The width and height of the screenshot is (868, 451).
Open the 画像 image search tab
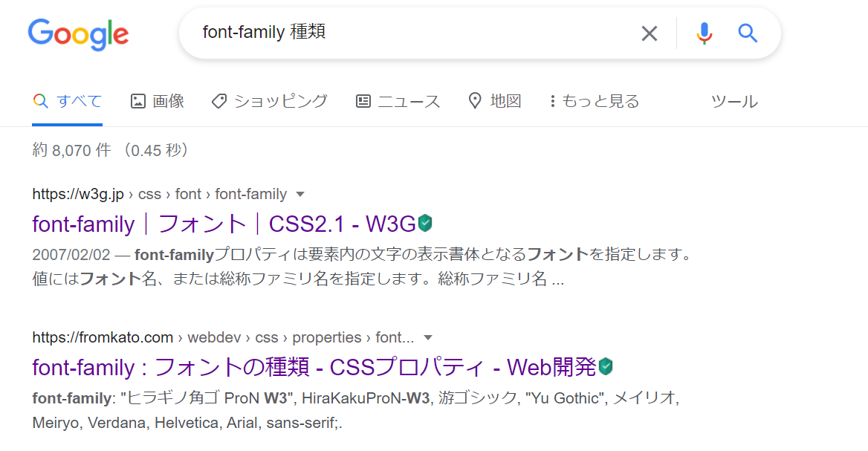click(x=158, y=101)
